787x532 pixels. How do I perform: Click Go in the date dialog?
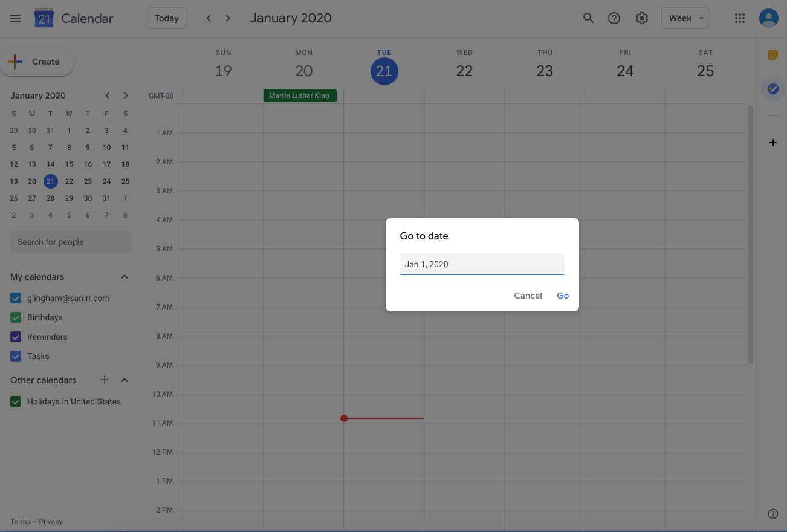[563, 296]
